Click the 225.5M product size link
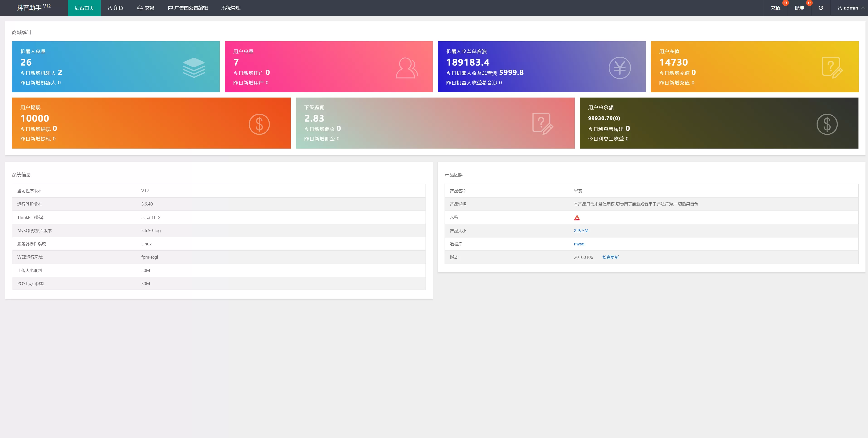Image resolution: width=868 pixels, height=438 pixels. point(581,231)
